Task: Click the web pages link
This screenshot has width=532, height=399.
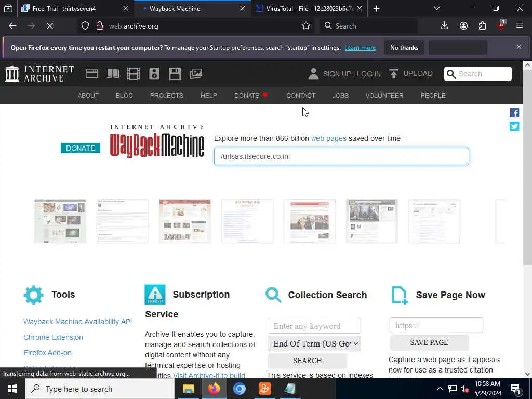Action: [329, 138]
